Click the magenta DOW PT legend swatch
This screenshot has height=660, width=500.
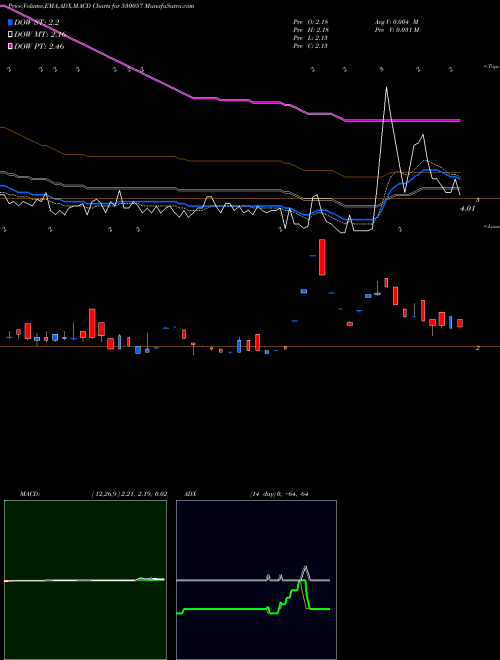click(11, 46)
